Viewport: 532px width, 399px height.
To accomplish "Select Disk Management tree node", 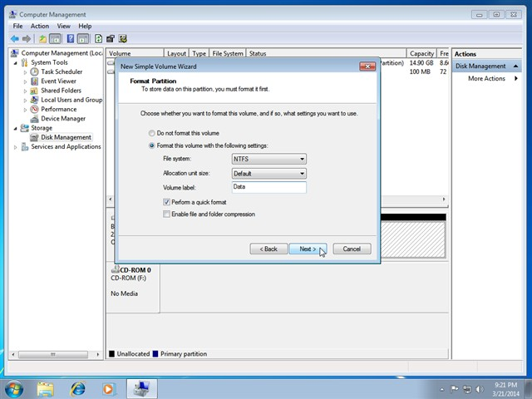I will 66,137.
